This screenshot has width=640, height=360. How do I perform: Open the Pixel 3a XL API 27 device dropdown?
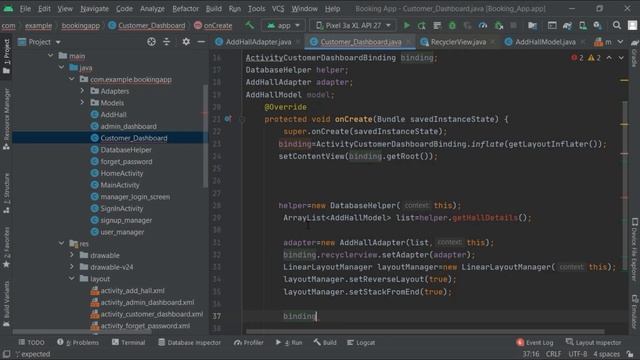[353, 25]
